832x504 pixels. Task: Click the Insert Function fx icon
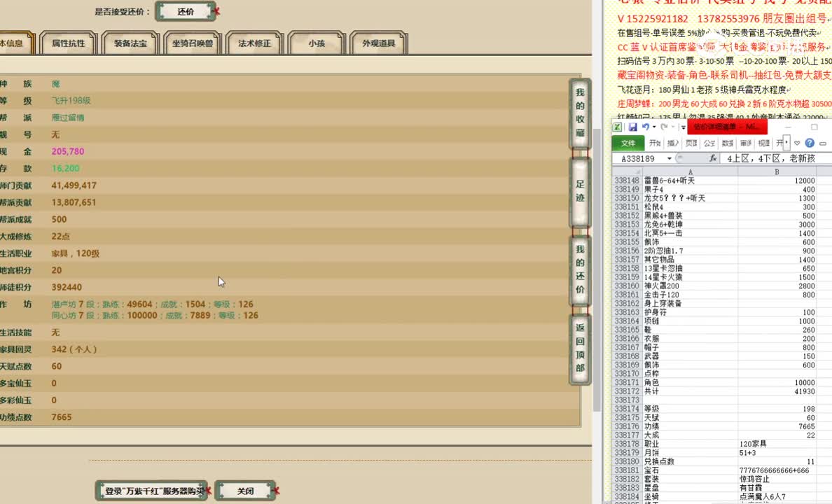[713, 158]
